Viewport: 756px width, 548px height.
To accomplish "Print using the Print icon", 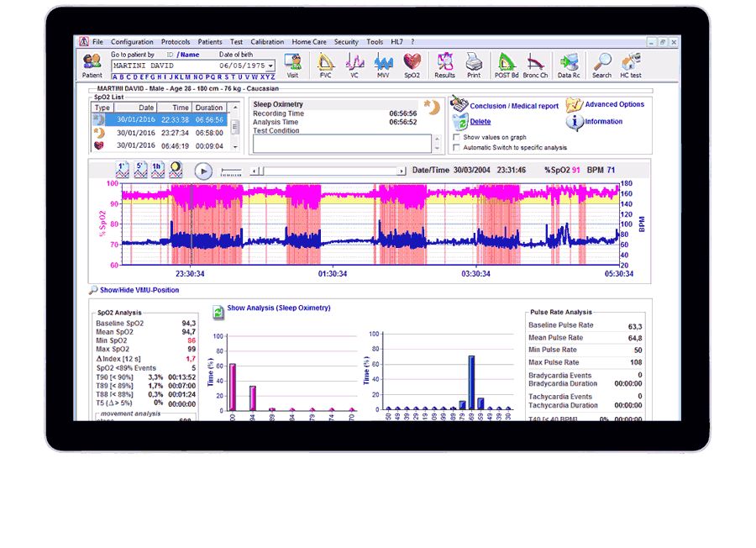I will [x=474, y=62].
